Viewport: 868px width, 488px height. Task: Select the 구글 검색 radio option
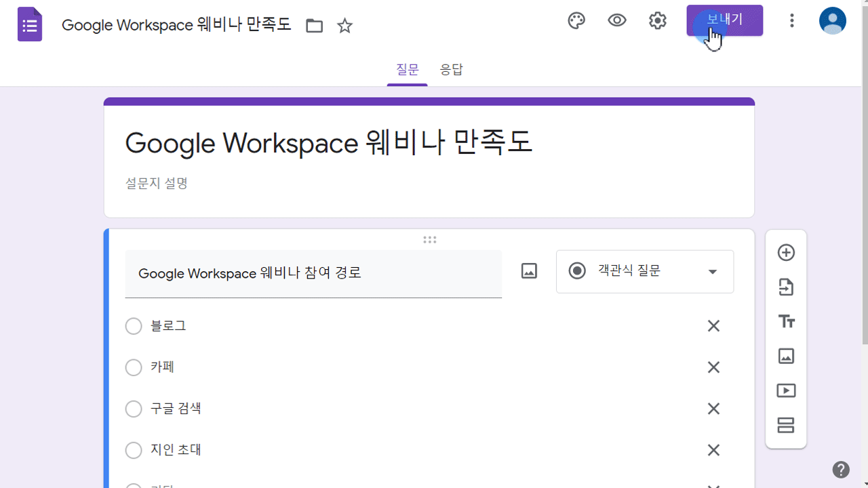pyautogui.click(x=134, y=409)
